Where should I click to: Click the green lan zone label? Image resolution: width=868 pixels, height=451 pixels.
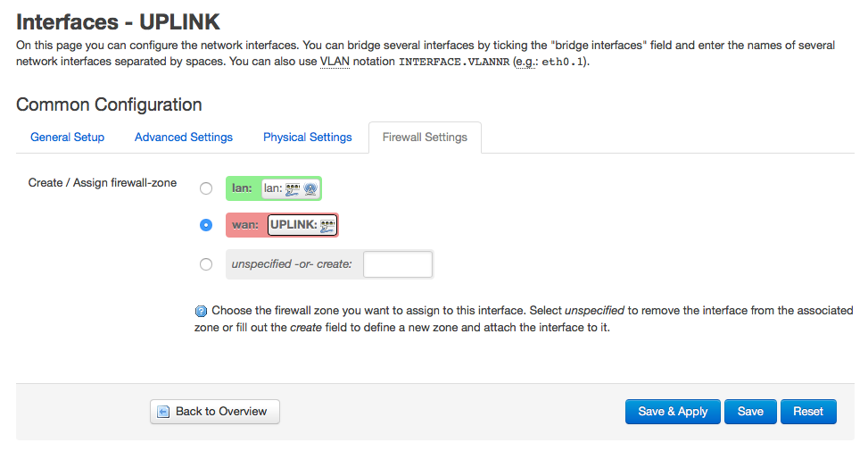[242, 188]
